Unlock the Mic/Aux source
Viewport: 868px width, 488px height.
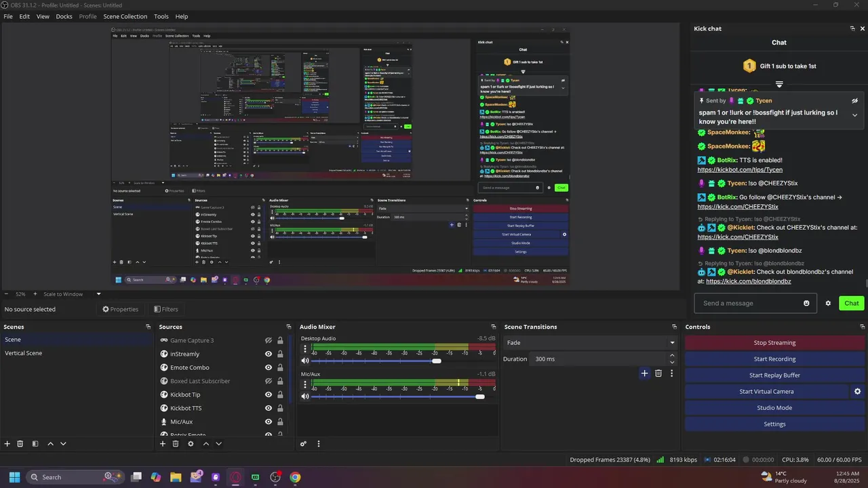(x=280, y=422)
